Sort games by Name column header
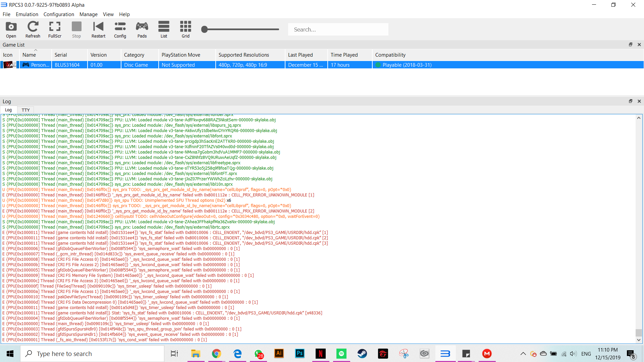The image size is (644, 362). click(x=29, y=55)
